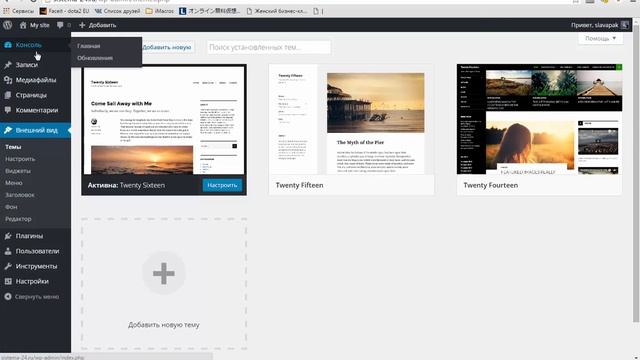This screenshot has width=640, height=360.
Task: Click Консоль dashboard icon in sidebar
Action: [8, 45]
